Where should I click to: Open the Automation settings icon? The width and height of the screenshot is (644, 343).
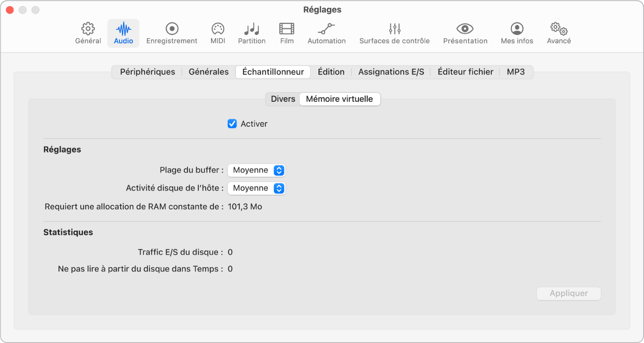pyautogui.click(x=326, y=29)
